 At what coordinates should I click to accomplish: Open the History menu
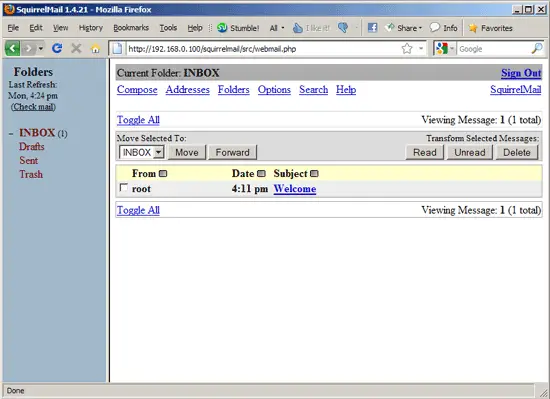pos(91,28)
